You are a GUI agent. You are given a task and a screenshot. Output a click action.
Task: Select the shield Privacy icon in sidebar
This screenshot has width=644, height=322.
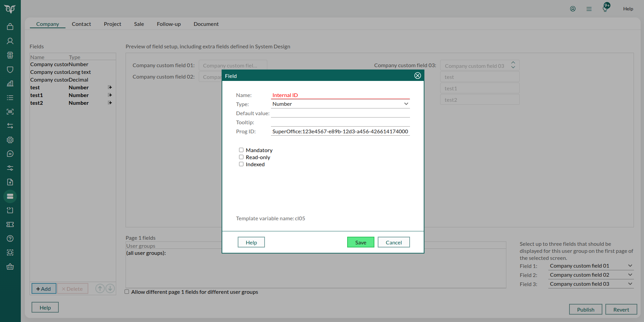pos(10,70)
